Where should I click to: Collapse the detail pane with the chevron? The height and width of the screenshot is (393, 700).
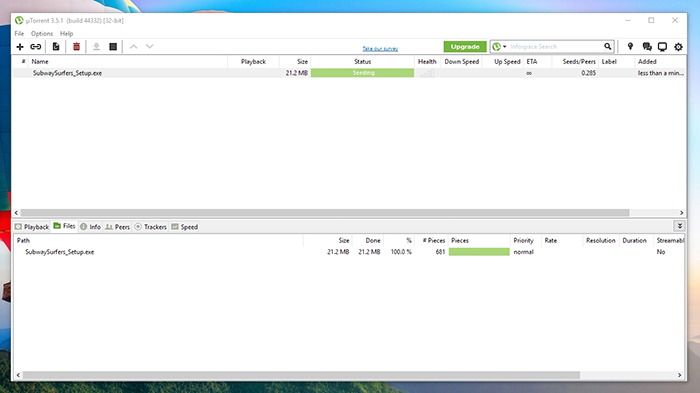(679, 226)
